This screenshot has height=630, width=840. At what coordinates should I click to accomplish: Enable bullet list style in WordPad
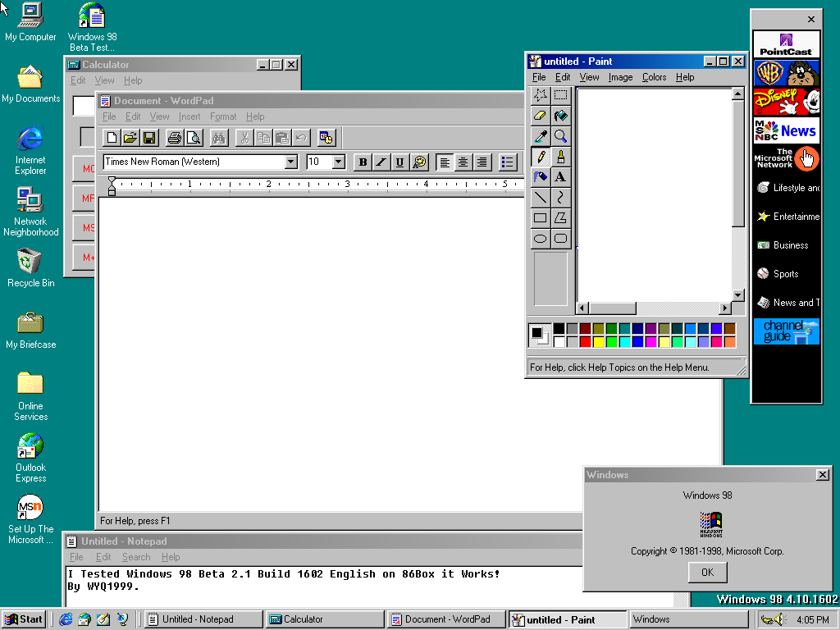click(x=508, y=162)
